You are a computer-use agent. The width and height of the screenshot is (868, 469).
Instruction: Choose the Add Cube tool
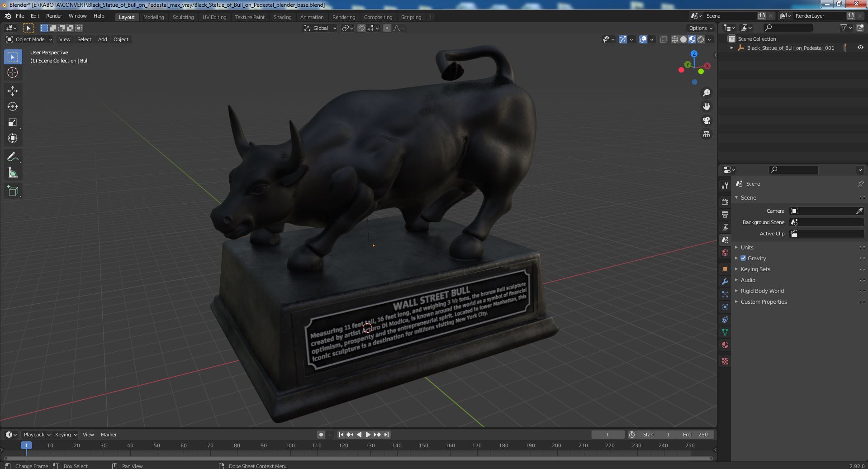pos(13,191)
